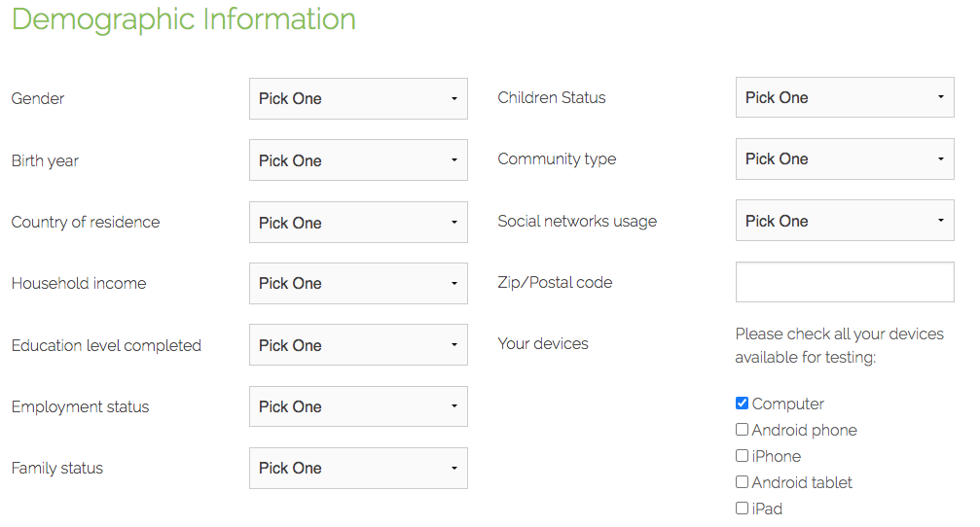This screenshot has width=980, height=527.
Task: Tick the Android tablet checkbox
Action: click(x=743, y=482)
